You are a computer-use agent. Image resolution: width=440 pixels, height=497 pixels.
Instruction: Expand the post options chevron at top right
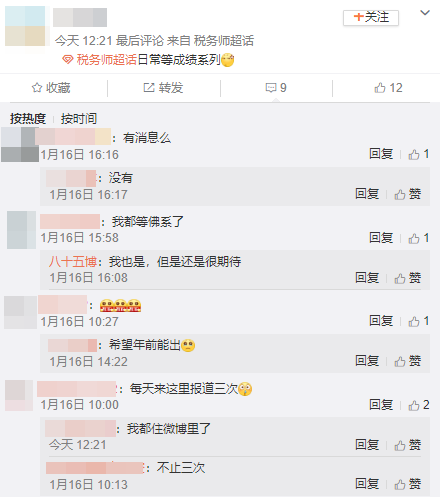pos(425,13)
